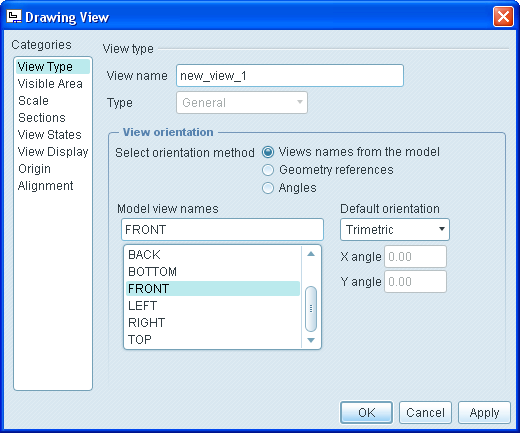The width and height of the screenshot is (520, 433).
Task: Click the Drawing View title bar icon
Action: (14, 16)
